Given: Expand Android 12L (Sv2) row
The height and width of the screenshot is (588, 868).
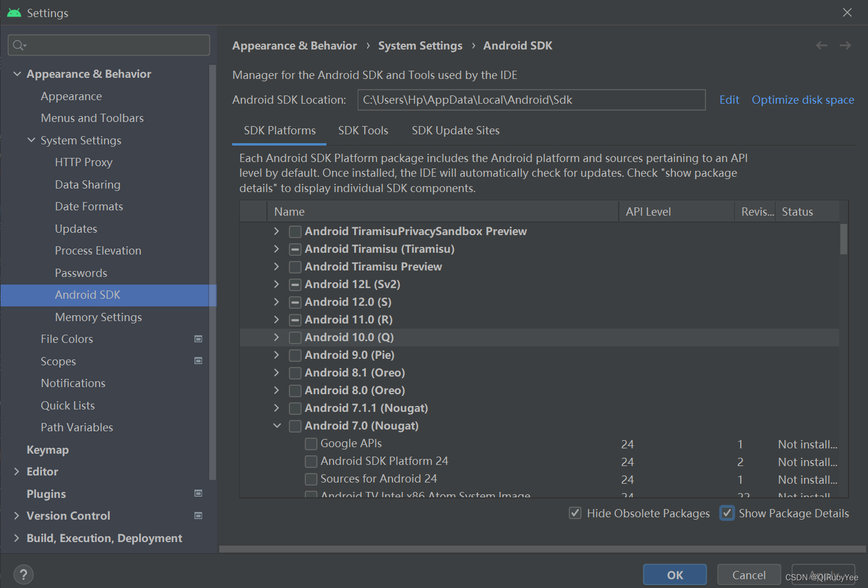Looking at the screenshot, I should coord(276,285).
